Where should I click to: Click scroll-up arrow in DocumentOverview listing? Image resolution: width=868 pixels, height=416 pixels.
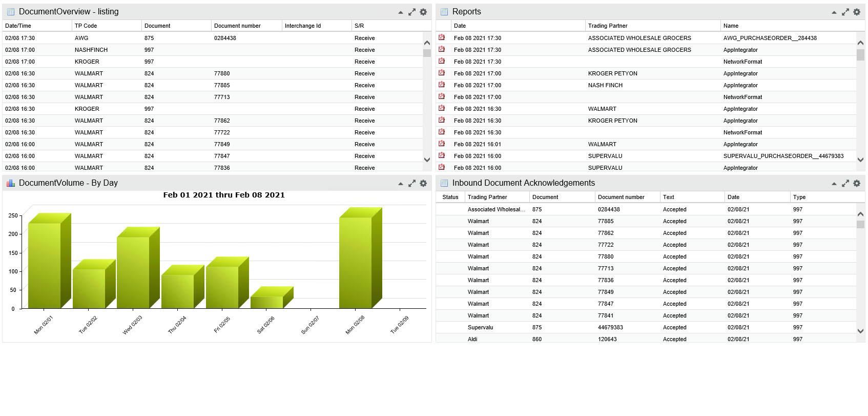click(x=427, y=43)
